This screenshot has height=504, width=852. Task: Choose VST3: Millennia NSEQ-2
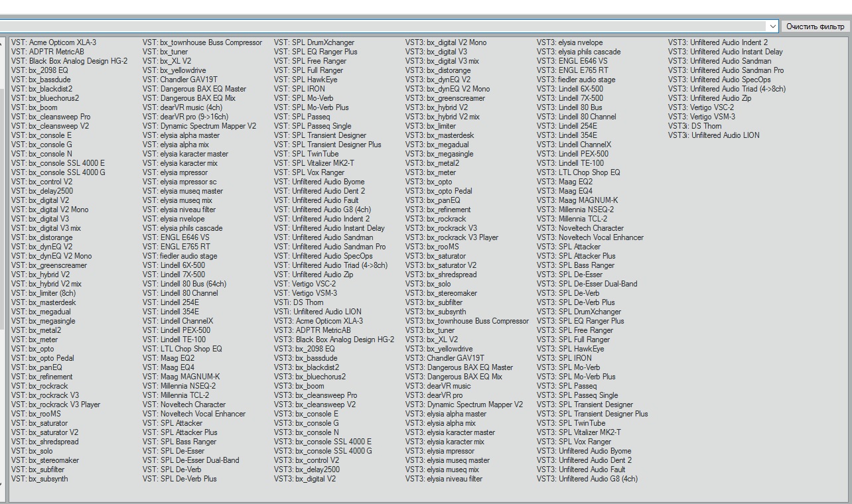pyautogui.click(x=575, y=210)
